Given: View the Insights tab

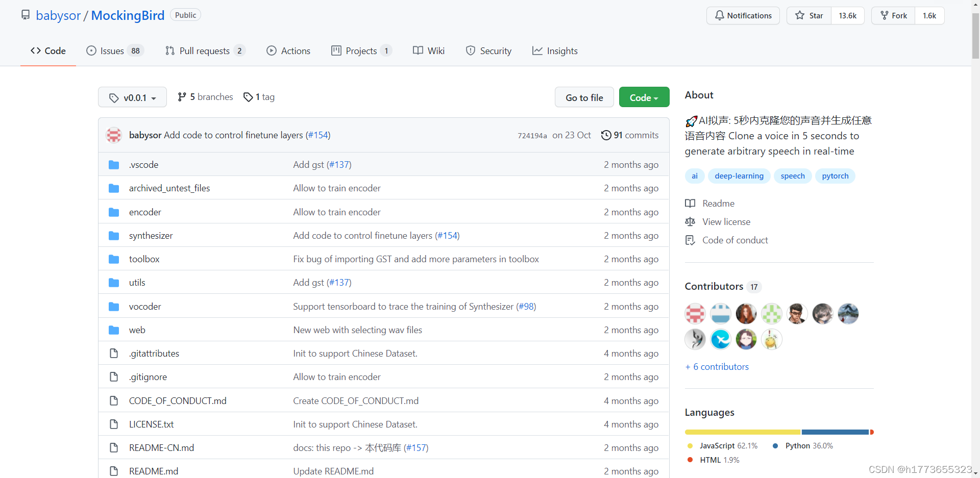Looking at the screenshot, I should pos(555,51).
